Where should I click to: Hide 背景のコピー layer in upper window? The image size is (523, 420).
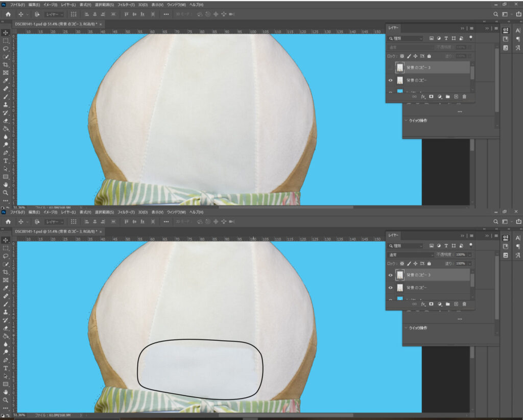(x=391, y=80)
